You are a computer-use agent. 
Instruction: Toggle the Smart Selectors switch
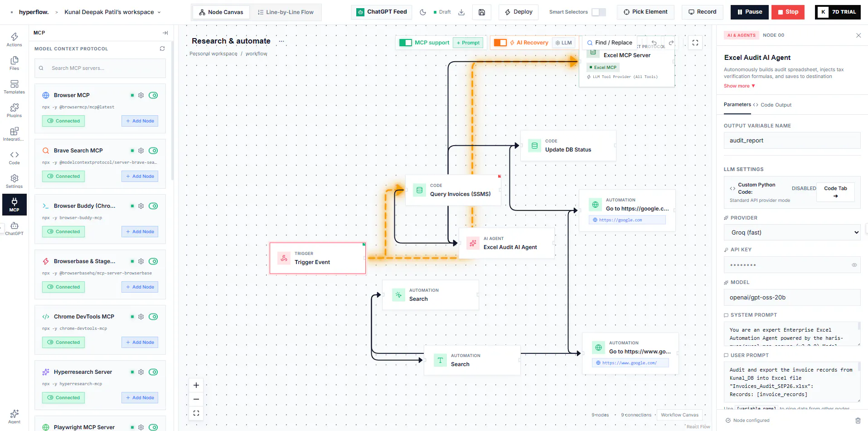pos(599,12)
